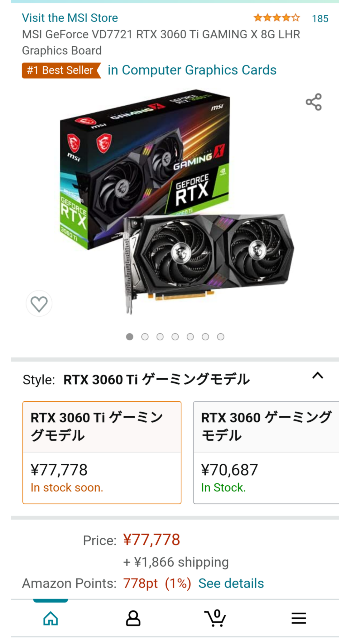
Task: Add product to wishlist via heart icon
Action: click(39, 303)
